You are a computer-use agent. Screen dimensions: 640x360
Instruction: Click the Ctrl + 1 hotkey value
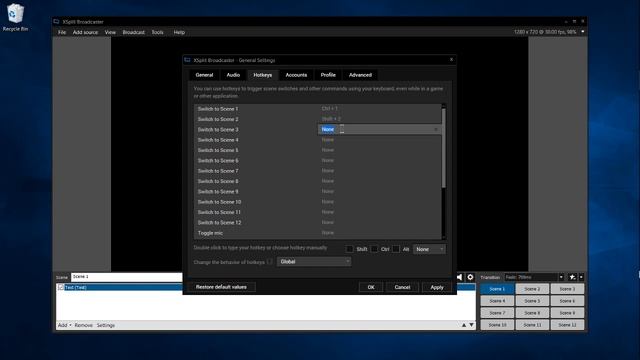(x=329, y=109)
